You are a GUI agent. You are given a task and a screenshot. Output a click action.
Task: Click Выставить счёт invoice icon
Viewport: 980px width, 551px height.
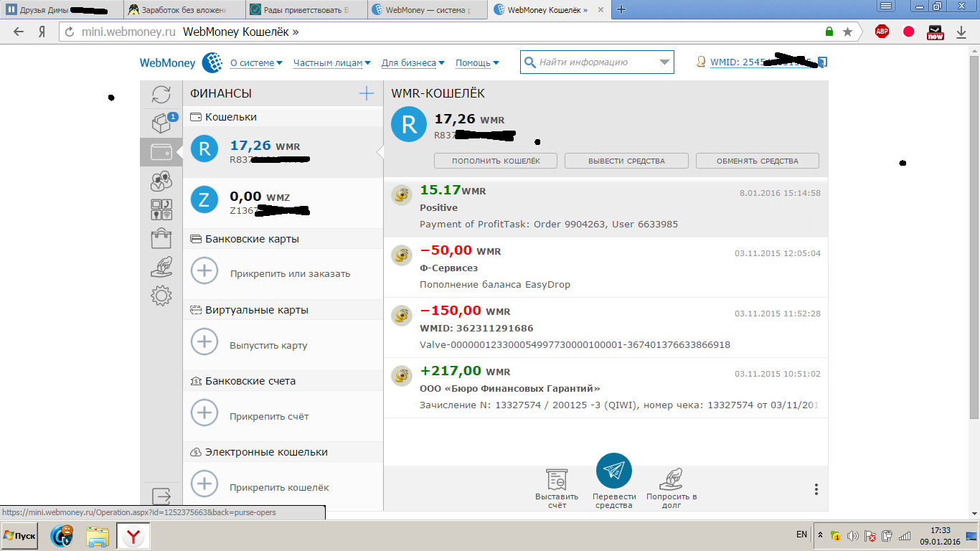(x=557, y=479)
